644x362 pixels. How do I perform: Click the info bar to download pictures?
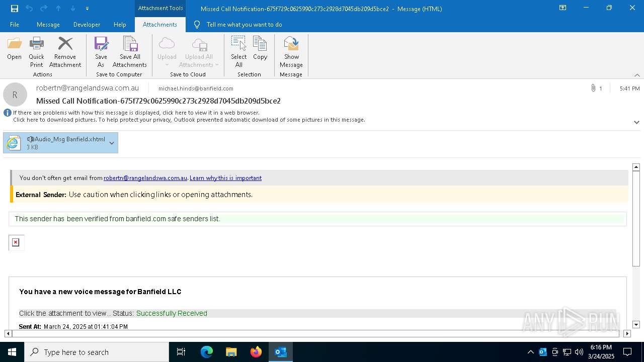click(189, 120)
